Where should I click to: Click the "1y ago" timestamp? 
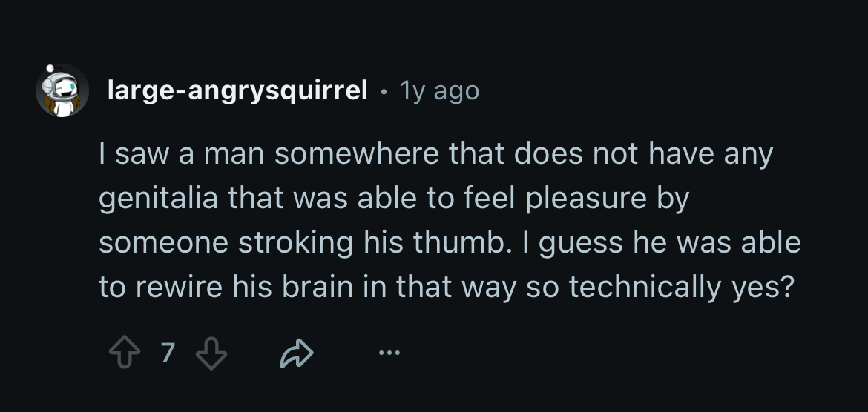tap(439, 90)
